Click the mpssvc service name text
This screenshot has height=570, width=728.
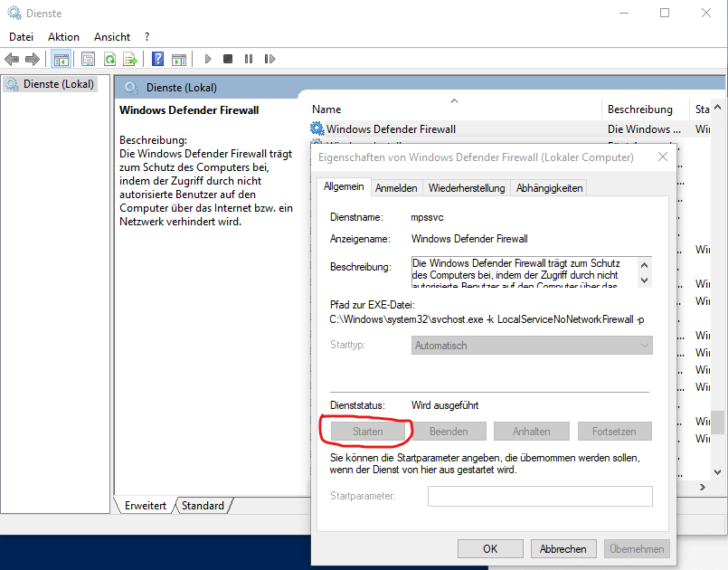point(427,217)
